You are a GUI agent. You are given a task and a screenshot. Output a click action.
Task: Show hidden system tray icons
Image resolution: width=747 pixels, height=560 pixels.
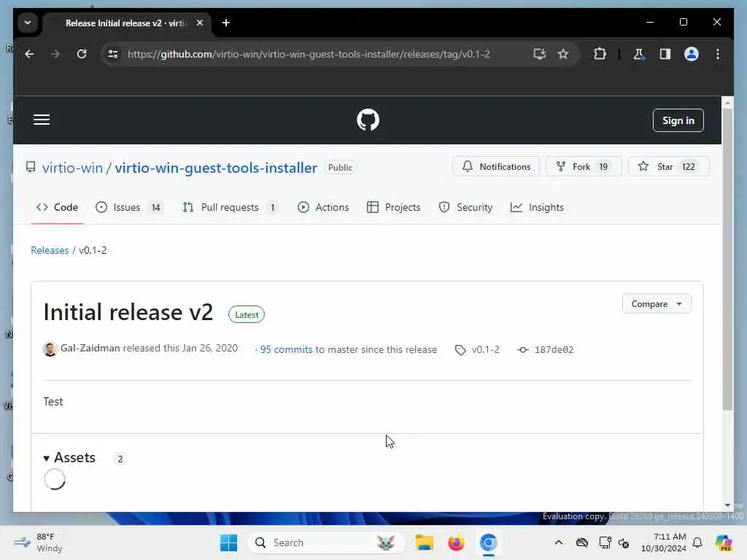(x=558, y=542)
